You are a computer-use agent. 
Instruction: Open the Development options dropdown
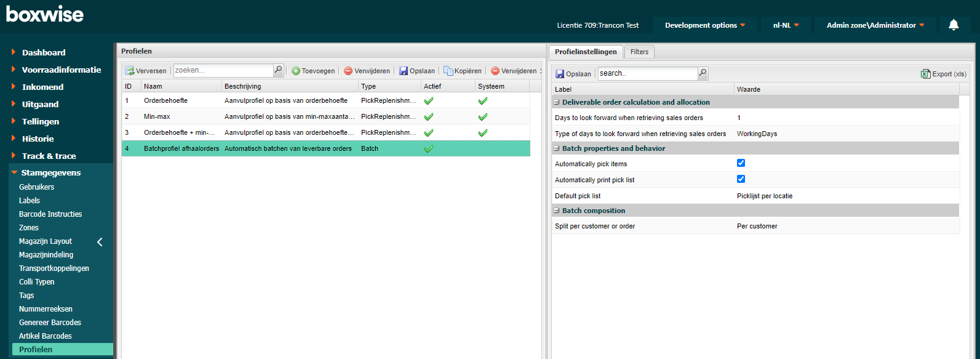pyautogui.click(x=705, y=25)
